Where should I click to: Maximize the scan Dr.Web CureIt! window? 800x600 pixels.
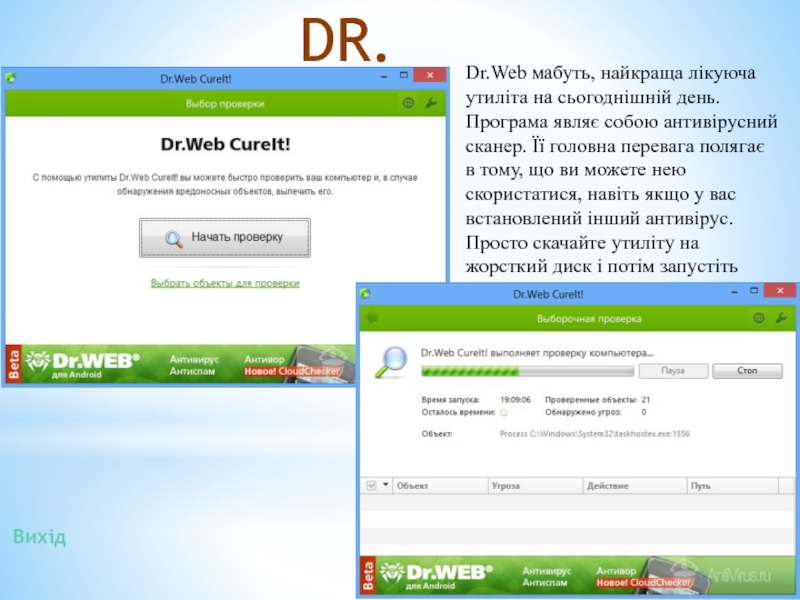tap(754, 291)
